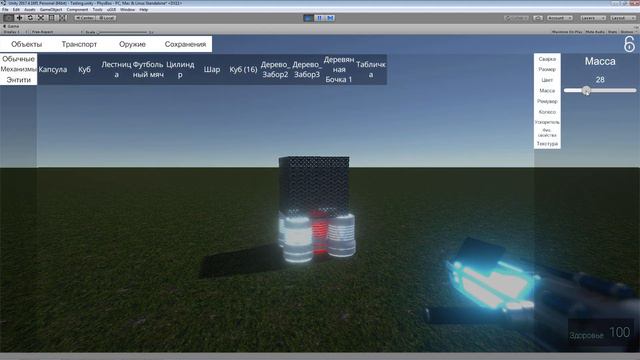
Task: Select the Колесо tool option
Action: pyautogui.click(x=547, y=112)
